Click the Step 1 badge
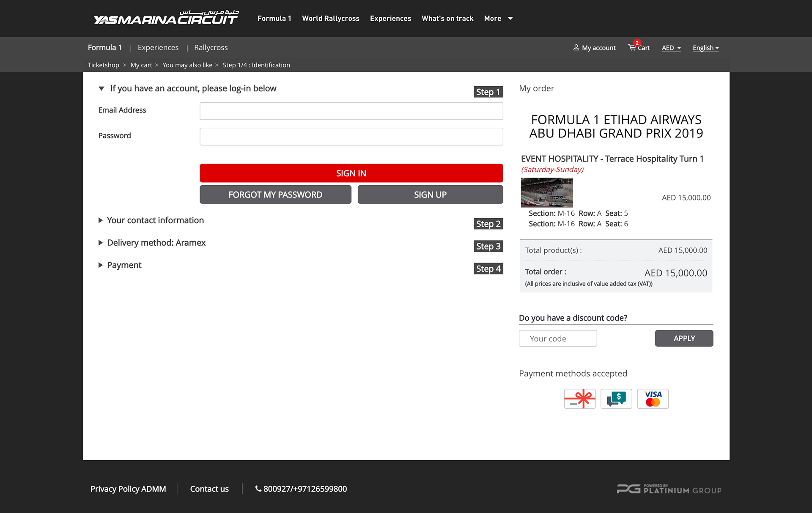This screenshot has width=812, height=513. [x=488, y=92]
